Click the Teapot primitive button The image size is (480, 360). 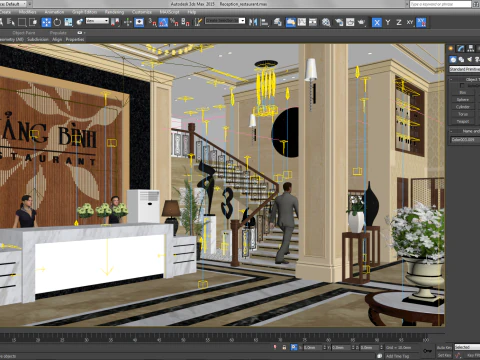(x=463, y=121)
